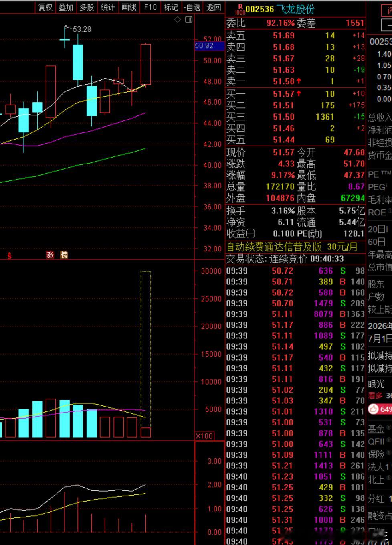Select the 买二 row with 175 volume

296,105
